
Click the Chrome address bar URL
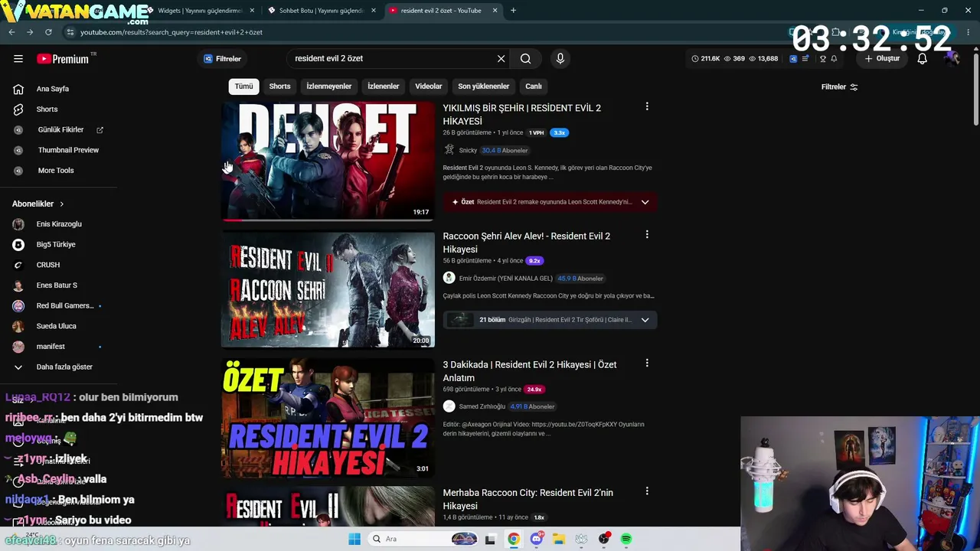pos(171,32)
